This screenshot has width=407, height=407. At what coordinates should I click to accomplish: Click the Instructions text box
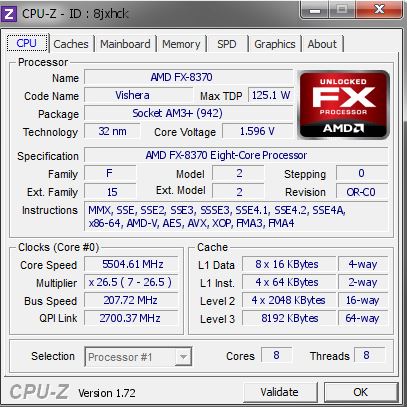[236, 216]
